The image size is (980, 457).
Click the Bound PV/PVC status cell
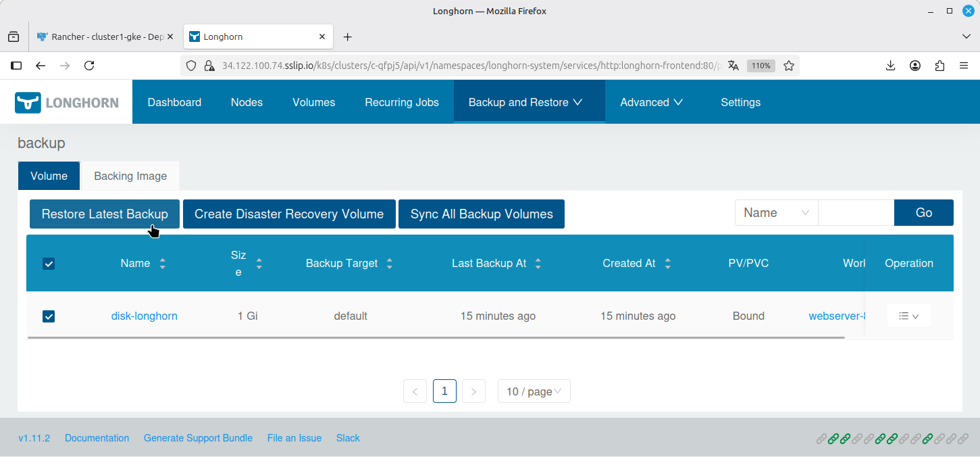pos(748,316)
